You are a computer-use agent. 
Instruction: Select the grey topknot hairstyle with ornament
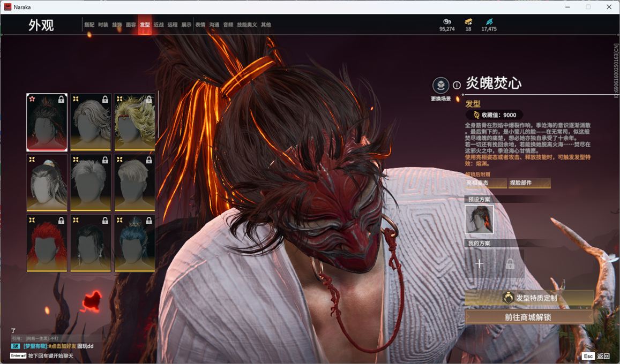coord(47,183)
